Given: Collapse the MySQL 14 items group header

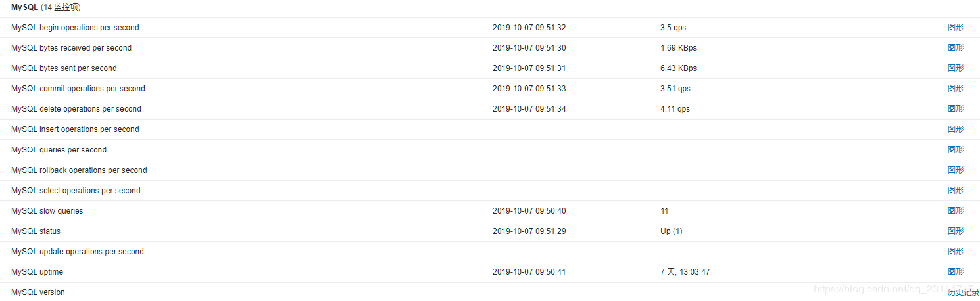Looking at the screenshot, I should click(x=46, y=7).
